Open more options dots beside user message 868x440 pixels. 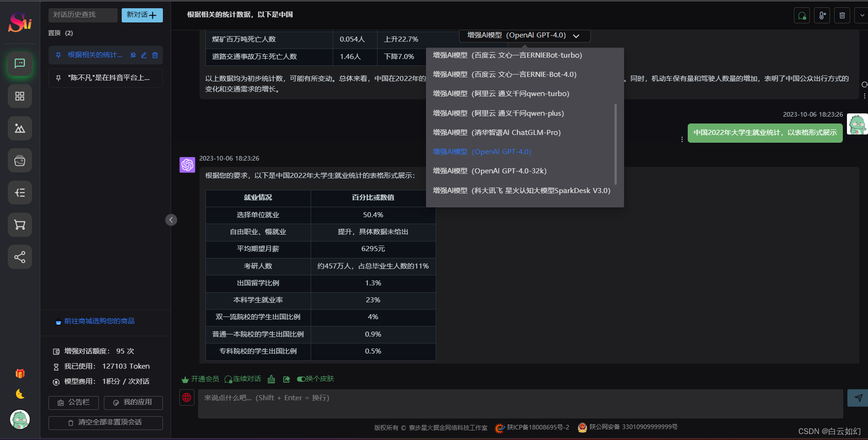pos(682,139)
